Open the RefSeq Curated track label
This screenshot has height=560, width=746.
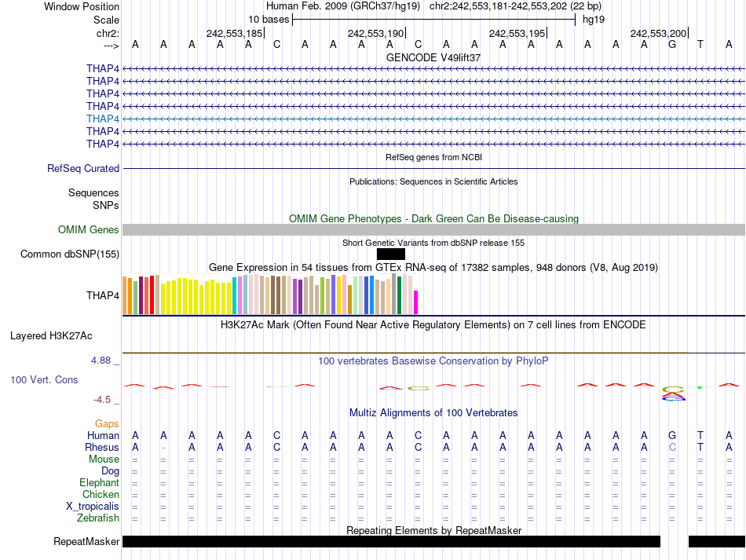[83, 168]
